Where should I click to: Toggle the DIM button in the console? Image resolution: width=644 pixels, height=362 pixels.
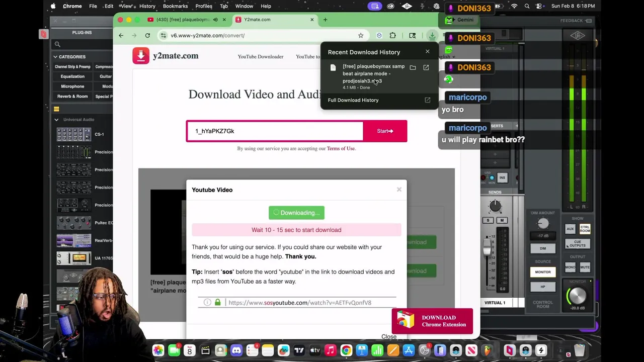pyautogui.click(x=543, y=248)
